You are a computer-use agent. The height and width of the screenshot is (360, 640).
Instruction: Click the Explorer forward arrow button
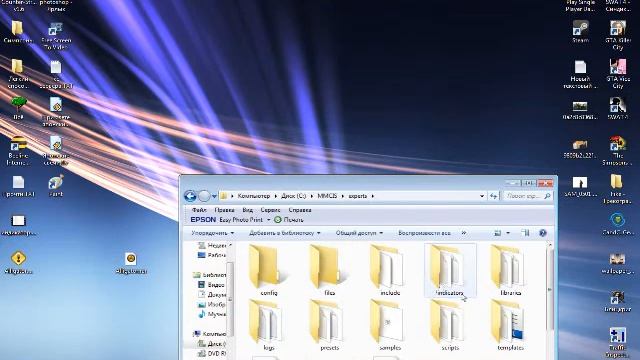[x=204, y=196]
